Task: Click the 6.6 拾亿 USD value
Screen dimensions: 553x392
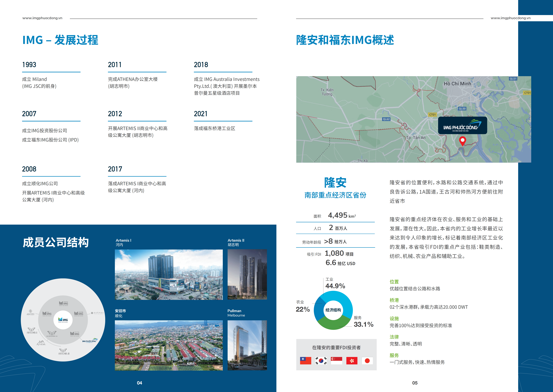Action: [340, 263]
